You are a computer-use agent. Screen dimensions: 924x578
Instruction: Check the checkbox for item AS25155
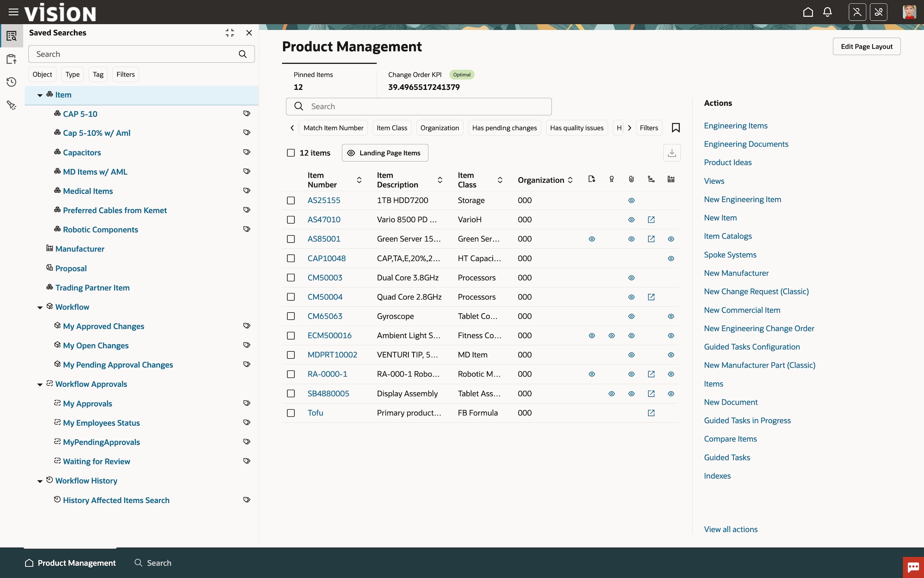(291, 200)
